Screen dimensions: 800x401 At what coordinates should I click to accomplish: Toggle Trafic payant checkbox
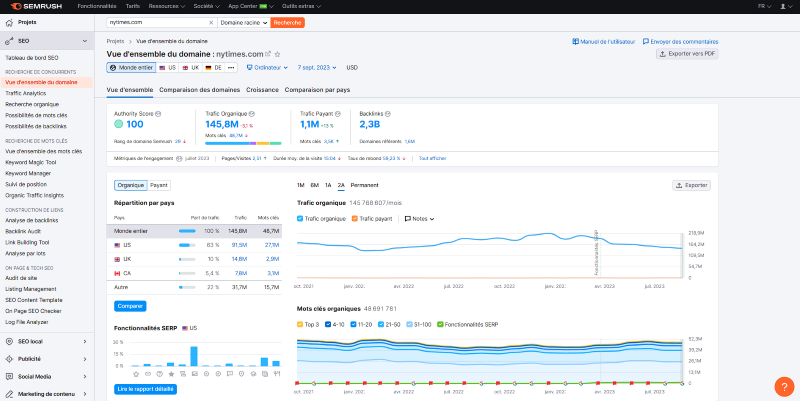pyautogui.click(x=355, y=219)
